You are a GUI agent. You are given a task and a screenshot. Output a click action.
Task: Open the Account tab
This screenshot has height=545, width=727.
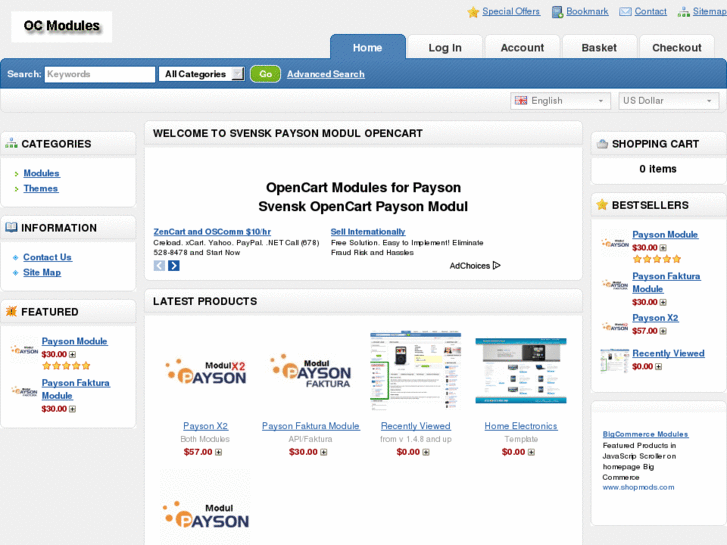tap(522, 47)
